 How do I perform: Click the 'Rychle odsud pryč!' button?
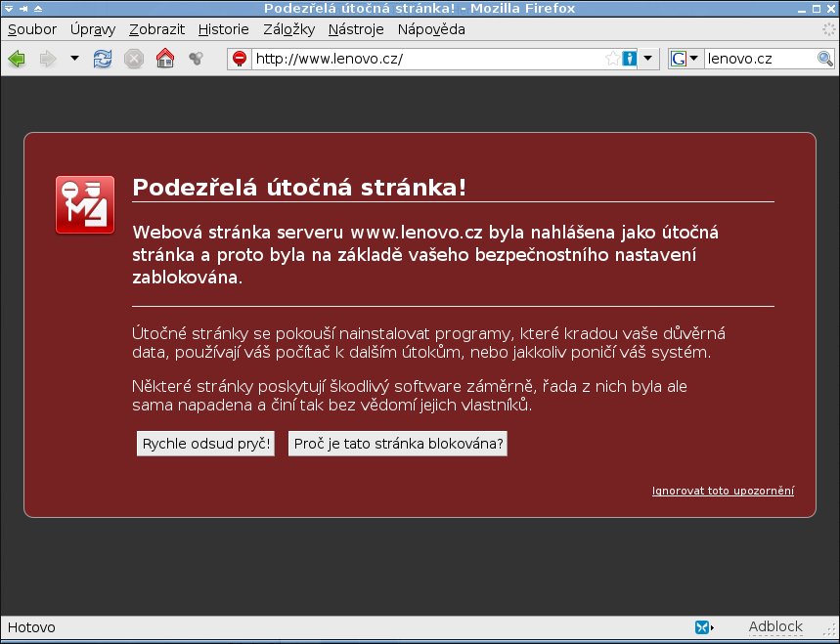[205, 444]
